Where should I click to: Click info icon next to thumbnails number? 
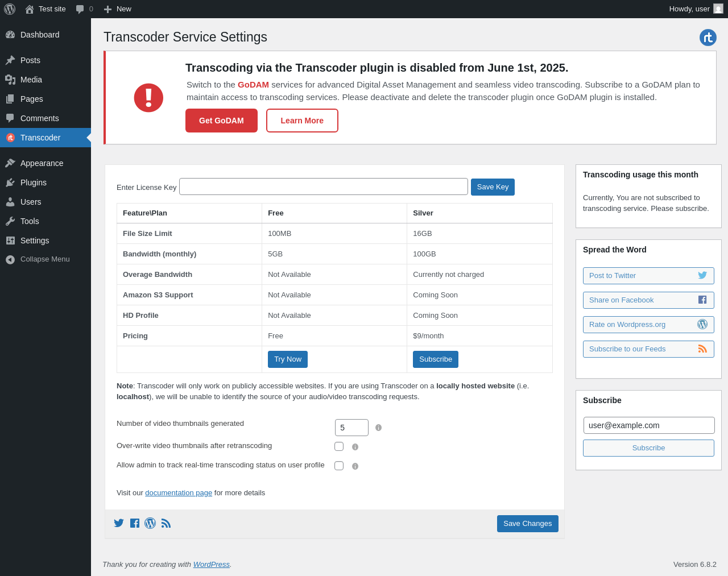pyautogui.click(x=379, y=428)
